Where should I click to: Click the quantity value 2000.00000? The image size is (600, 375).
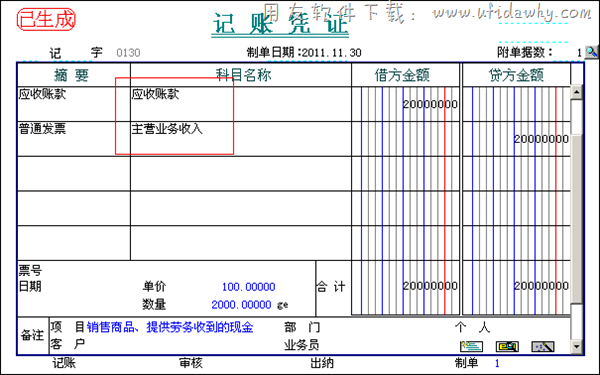point(241,305)
